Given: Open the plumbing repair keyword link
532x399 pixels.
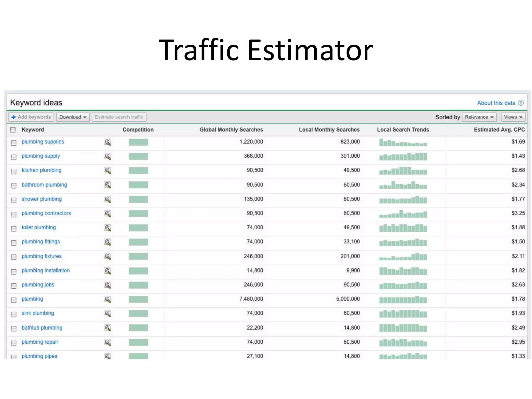Looking at the screenshot, I should tap(40, 342).
